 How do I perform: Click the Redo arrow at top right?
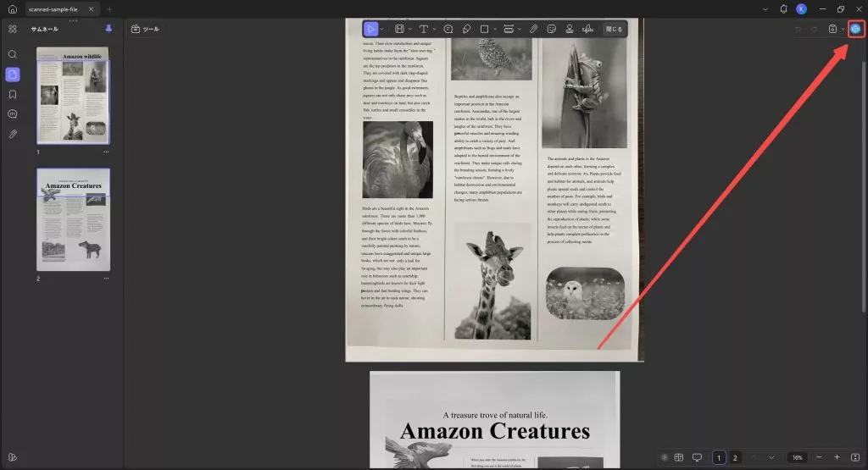[x=815, y=29]
